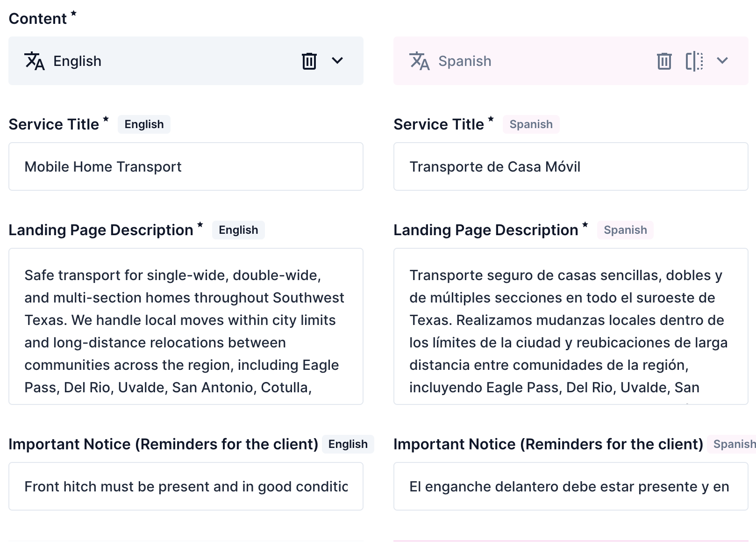Click English tag beside Landing Page Description
This screenshot has width=756, height=548.
click(x=238, y=230)
